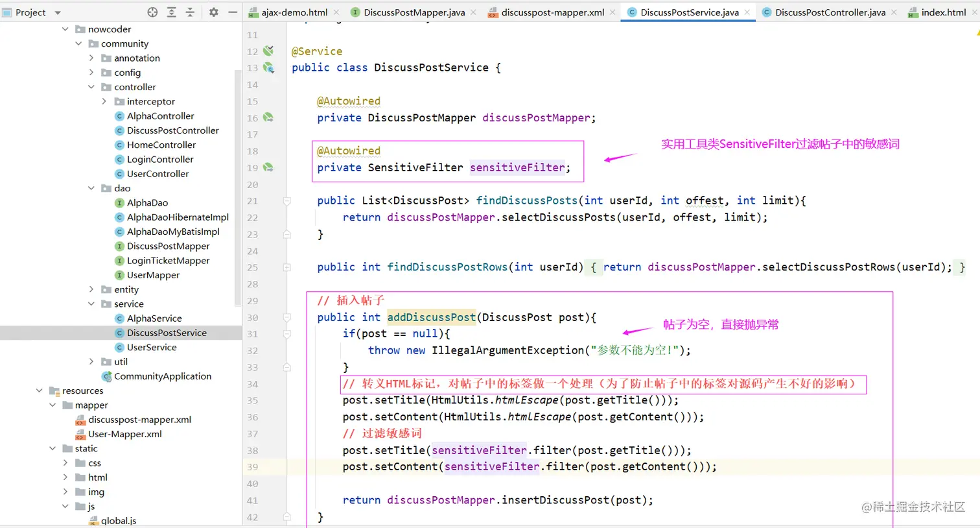Screen dimensions: 980x528
Task: Collapse the resources folder
Action: [40, 390]
